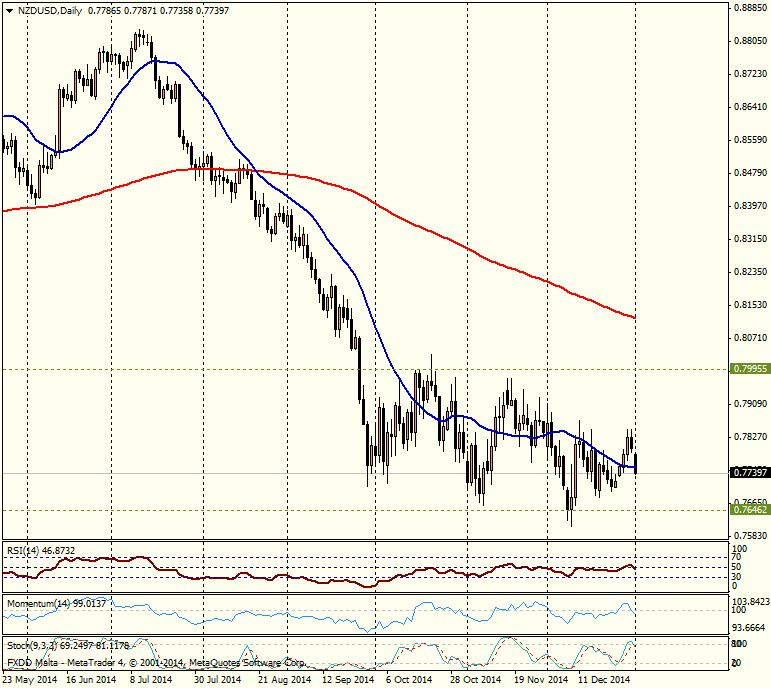
Task: Click the 23 May 2014 date label
Action: click(x=29, y=679)
